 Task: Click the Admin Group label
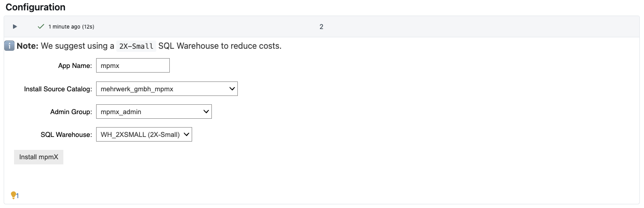pyautogui.click(x=71, y=112)
